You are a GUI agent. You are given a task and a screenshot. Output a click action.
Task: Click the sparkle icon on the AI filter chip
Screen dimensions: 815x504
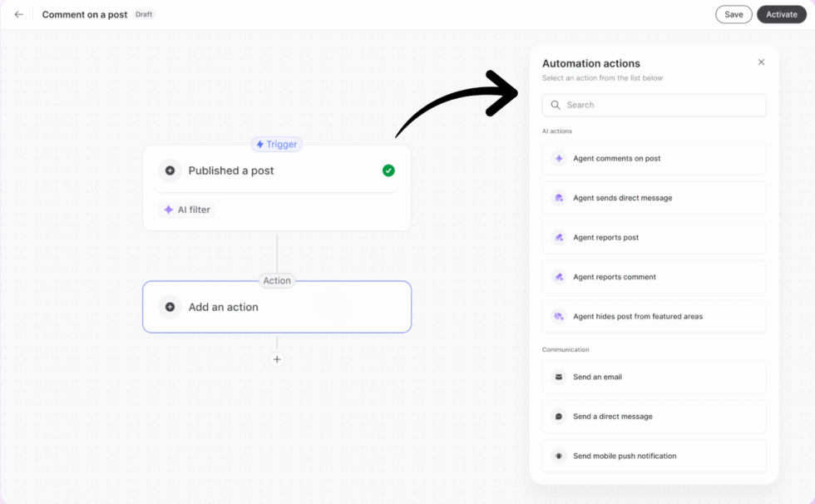pos(169,210)
